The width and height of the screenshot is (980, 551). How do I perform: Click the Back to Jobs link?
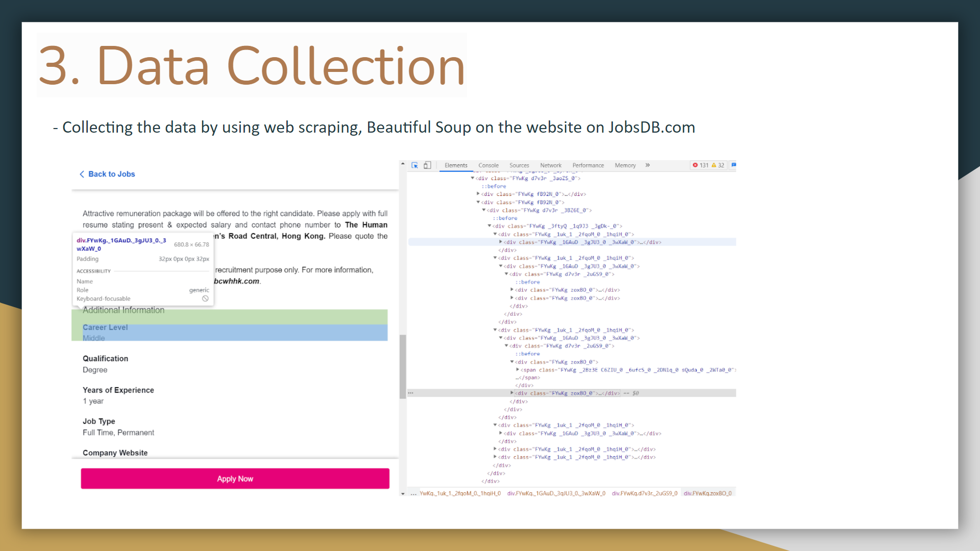(x=111, y=174)
